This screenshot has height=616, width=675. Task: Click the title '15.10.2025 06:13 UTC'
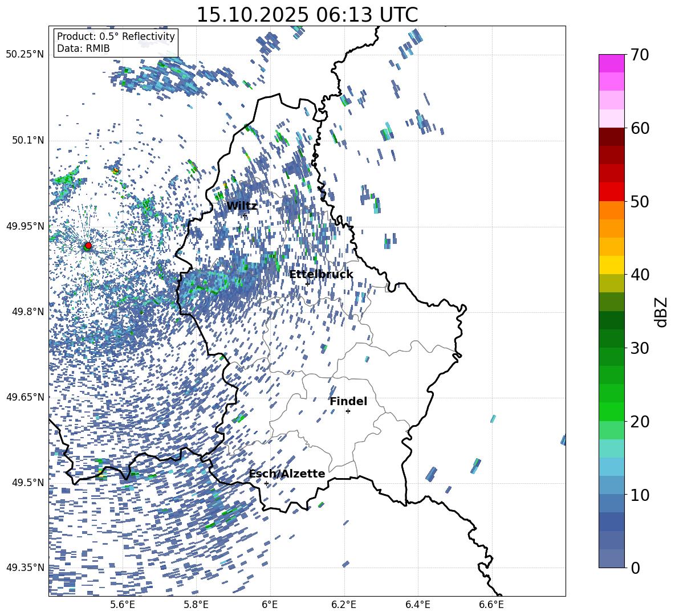click(x=307, y=15)
